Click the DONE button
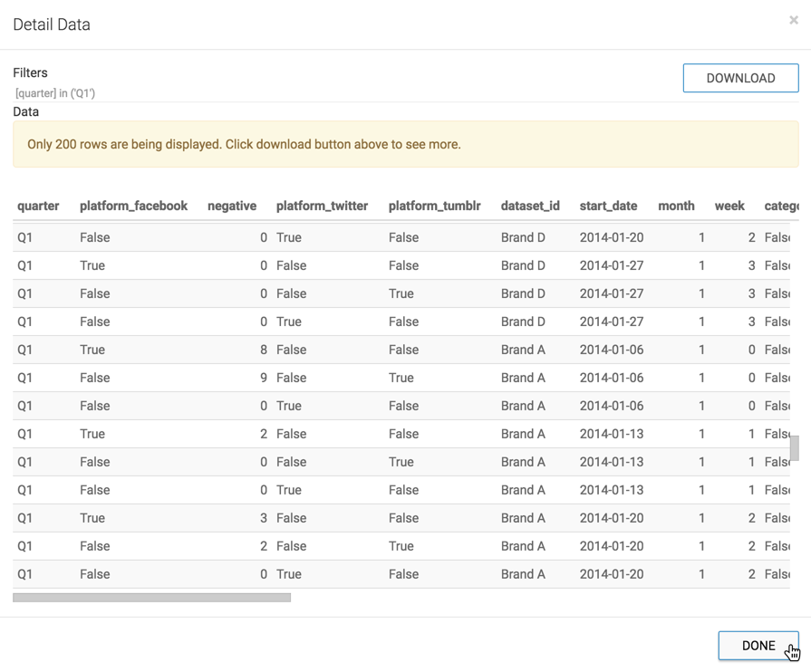The height and width of the screenshot is (672, 811). [x=758, y=645]
